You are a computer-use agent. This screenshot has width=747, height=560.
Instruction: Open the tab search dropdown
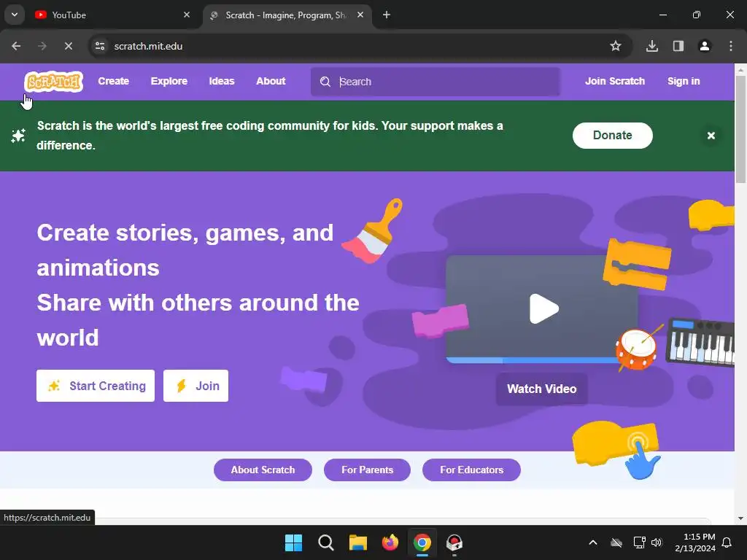[15, 15]
